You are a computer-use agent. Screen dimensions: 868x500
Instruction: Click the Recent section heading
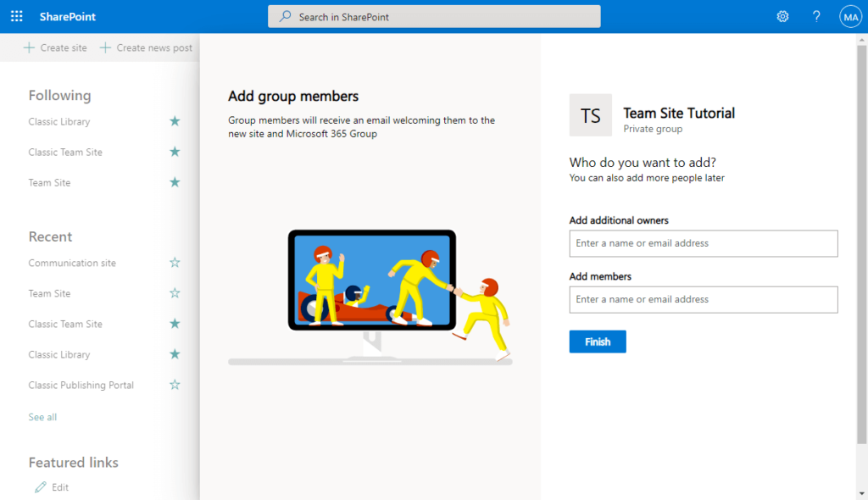(50, 236)
